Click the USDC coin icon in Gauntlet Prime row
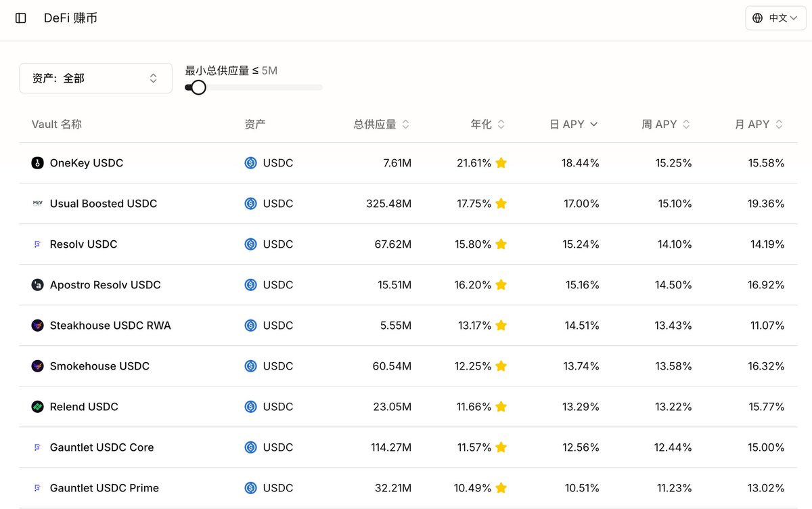812x509 pixels. [x=251, y=488]
